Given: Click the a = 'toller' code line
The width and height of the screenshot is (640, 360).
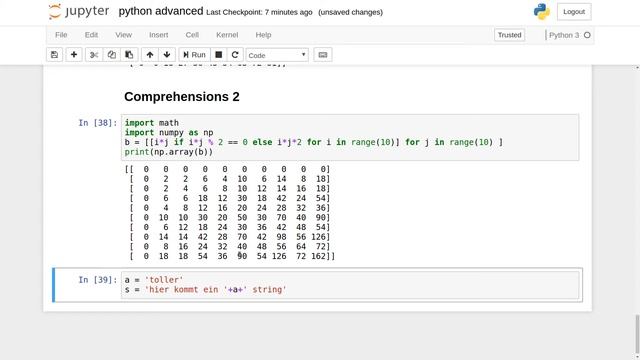Looking at the screenshot, I should tap(154, 280).
